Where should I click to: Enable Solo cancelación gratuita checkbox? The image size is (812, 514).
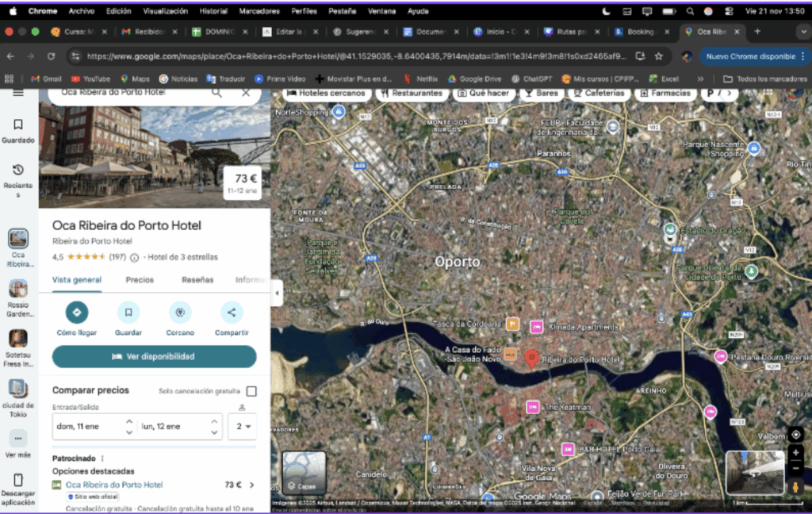coord(251,391)
